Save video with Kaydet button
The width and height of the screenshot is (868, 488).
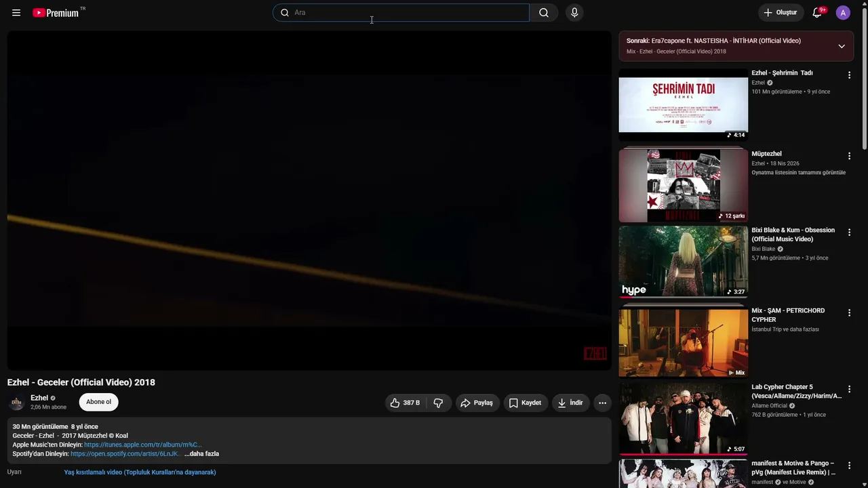526,403
